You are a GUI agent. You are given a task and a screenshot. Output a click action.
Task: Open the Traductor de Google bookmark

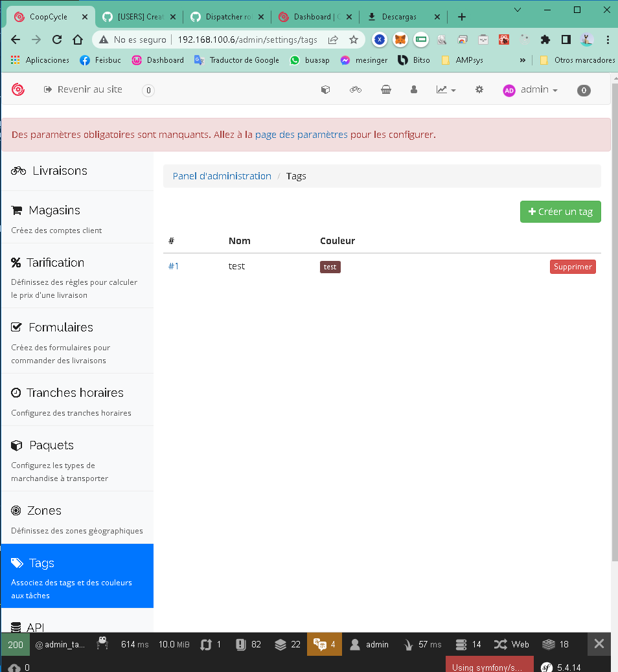pyautogui.click(x=236, y=60)
